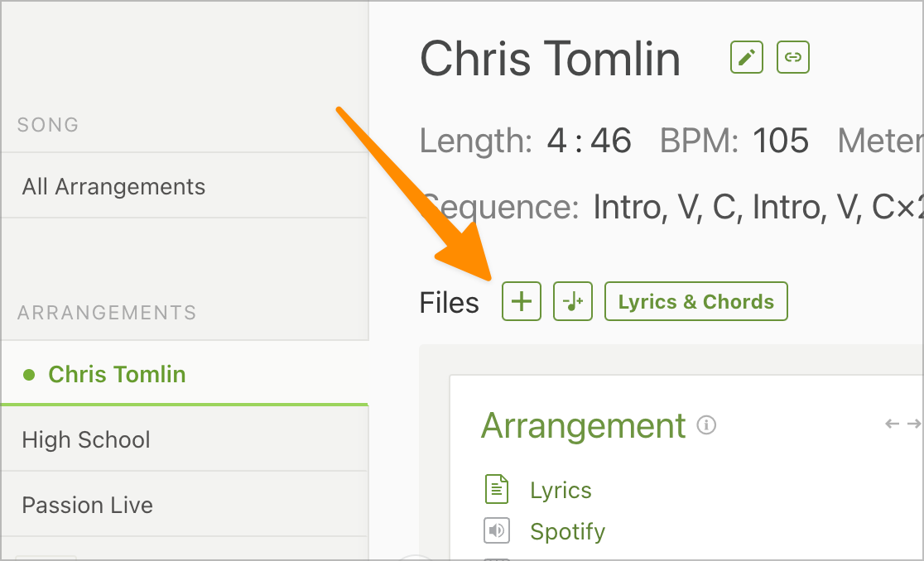Click the pencil edit icon beside Chris Tomlin
This screenshot has width=924, height=561.
(x=747, y=57)
